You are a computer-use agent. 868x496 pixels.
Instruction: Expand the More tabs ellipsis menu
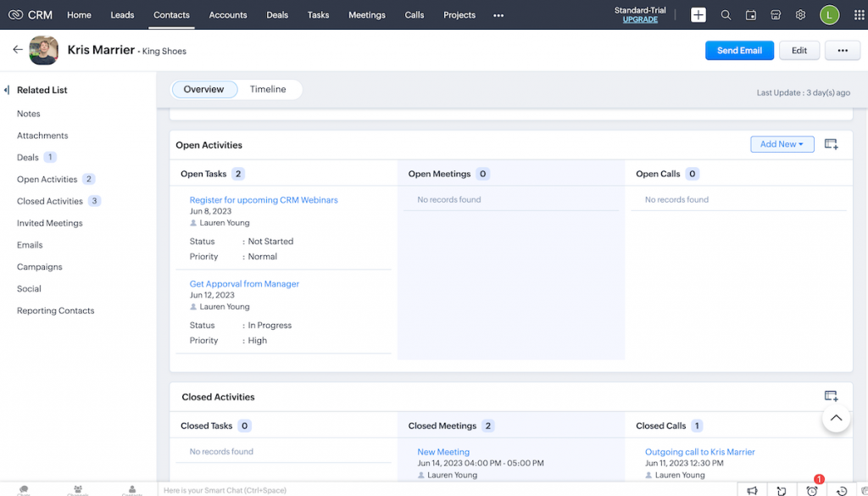click(498, 14)
